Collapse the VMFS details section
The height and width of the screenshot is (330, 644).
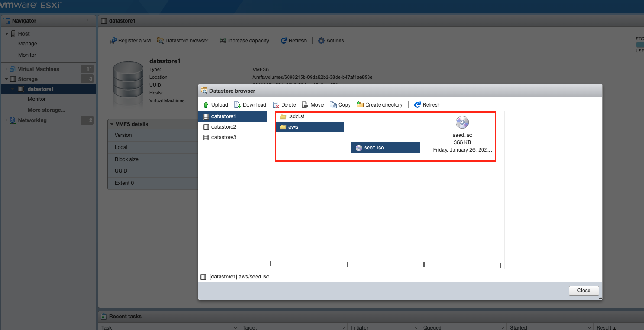(112, 124)
